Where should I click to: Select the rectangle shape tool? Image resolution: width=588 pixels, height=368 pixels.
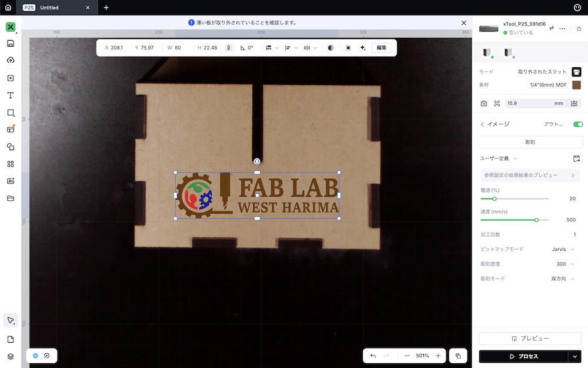click(11, 112)
